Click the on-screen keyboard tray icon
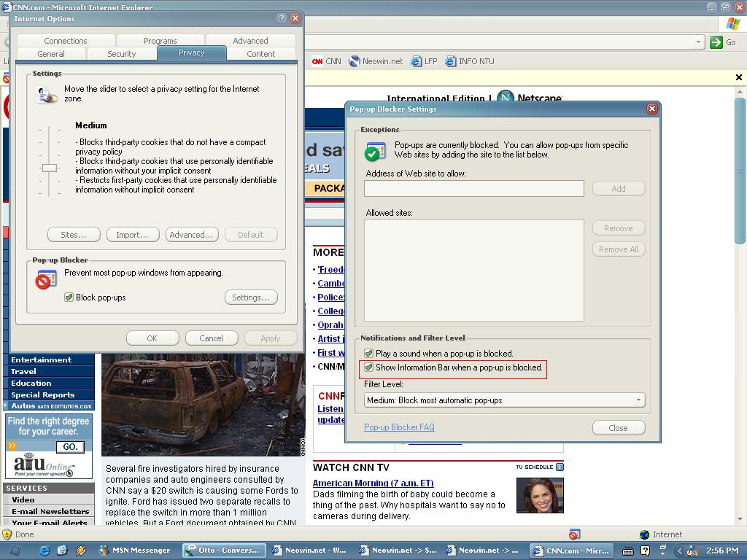747x560 pixels. (x=628, y=551)
